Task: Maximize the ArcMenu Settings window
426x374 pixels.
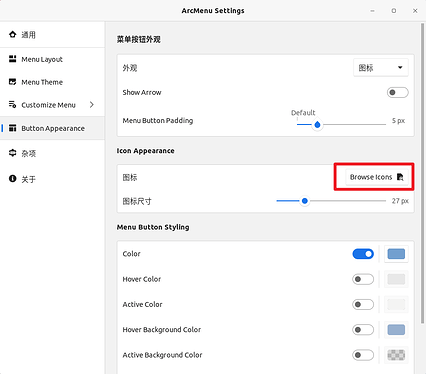Action: coord(394,11)
